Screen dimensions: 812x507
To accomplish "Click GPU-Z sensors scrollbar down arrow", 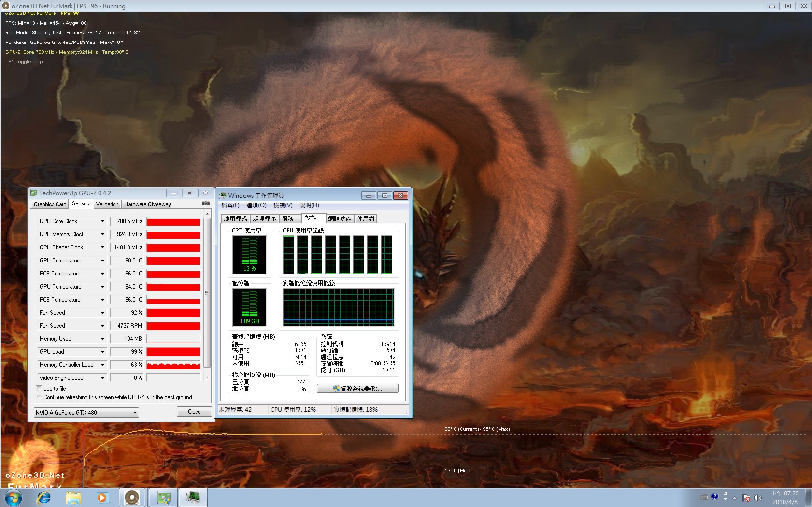I will click(x=207, y=377).
